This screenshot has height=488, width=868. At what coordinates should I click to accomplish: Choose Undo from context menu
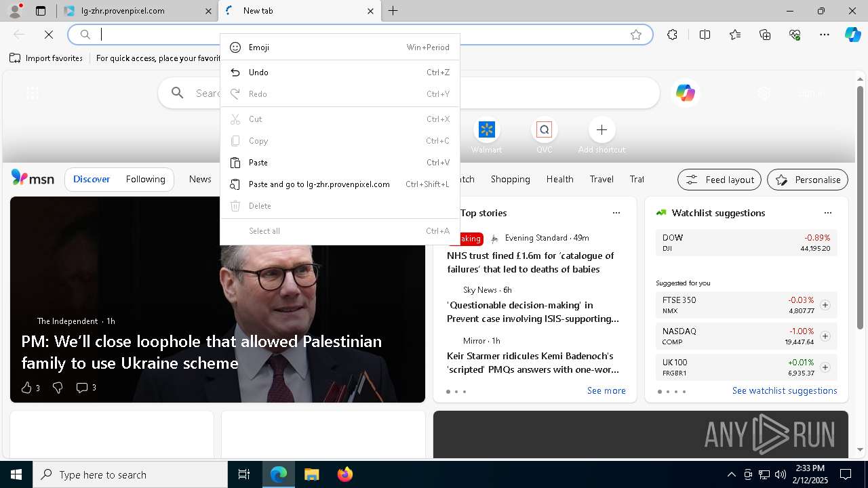coord(340,73)
